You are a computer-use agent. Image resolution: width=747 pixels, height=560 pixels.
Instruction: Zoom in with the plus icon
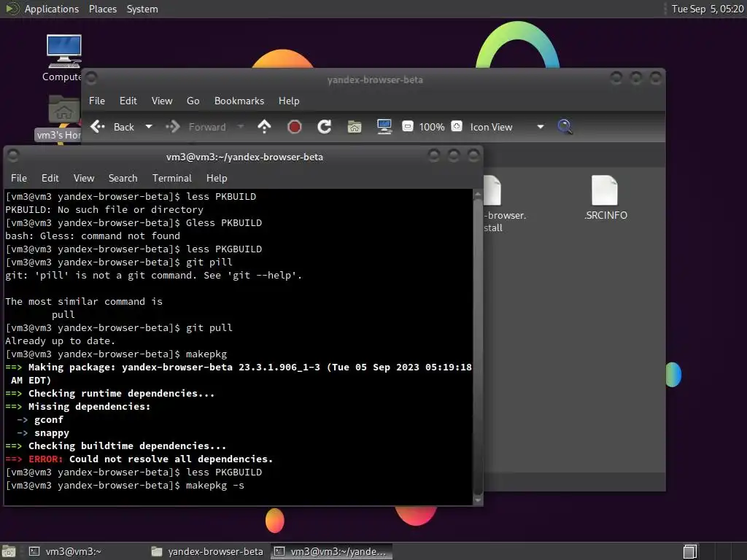click(457, 126)
